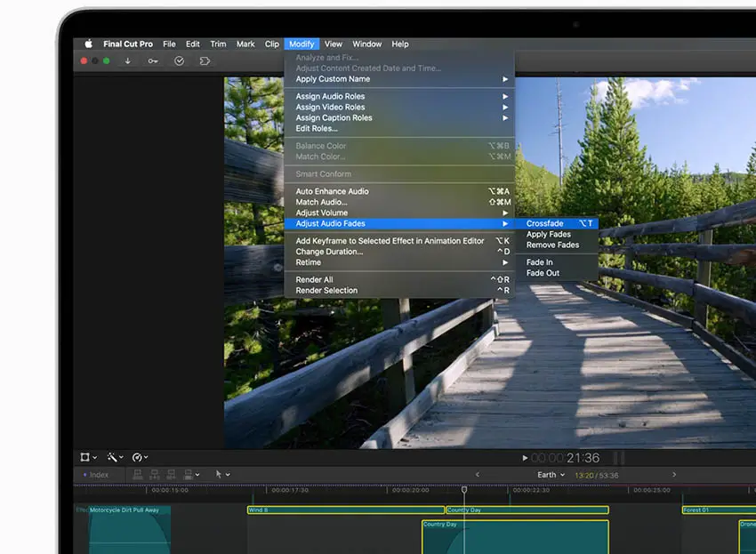Choose Edit Roles… from the Modify menu

click(399, 128)
